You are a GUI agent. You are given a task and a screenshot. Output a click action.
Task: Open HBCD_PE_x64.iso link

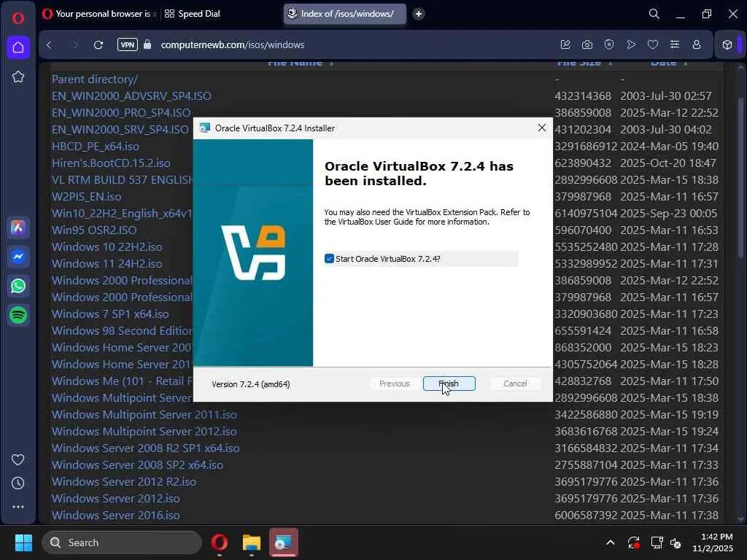96,146
